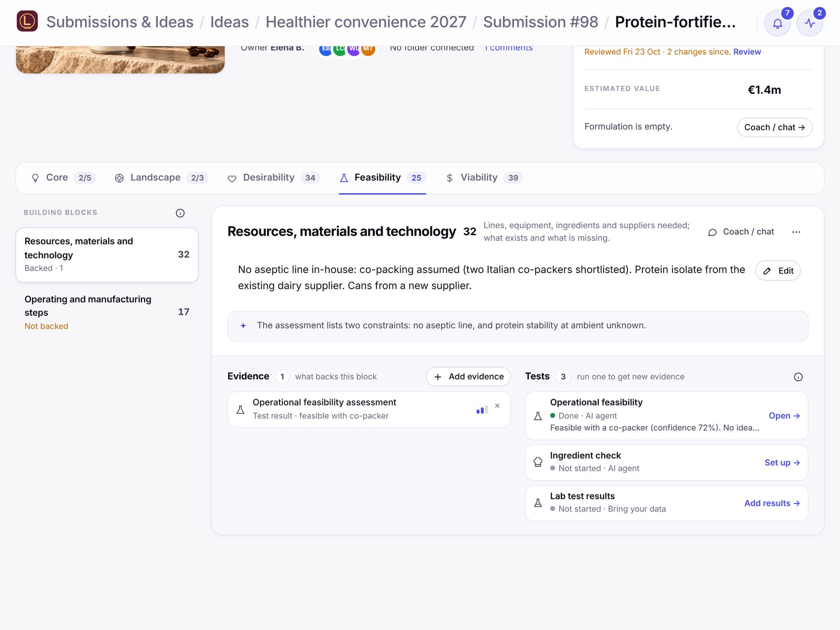Open the notifications bell icon
The width and height of the screenshot is (840, 630).
[x=777, y=23]
